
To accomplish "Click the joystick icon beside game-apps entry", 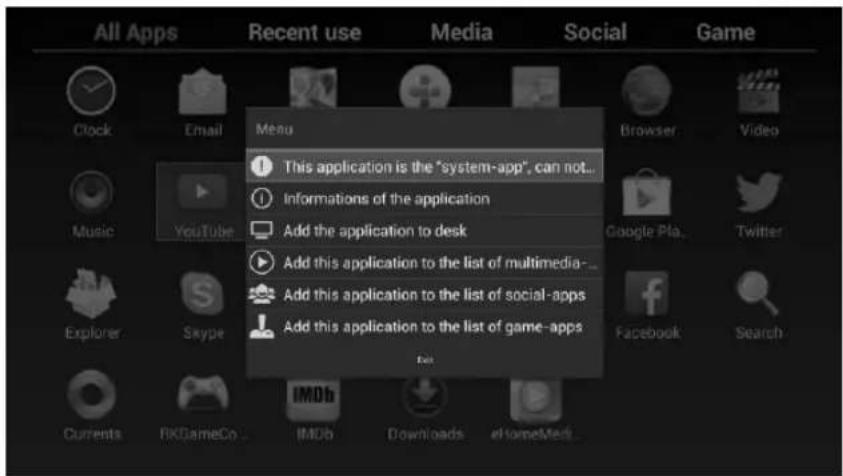I will click(262, 327).
